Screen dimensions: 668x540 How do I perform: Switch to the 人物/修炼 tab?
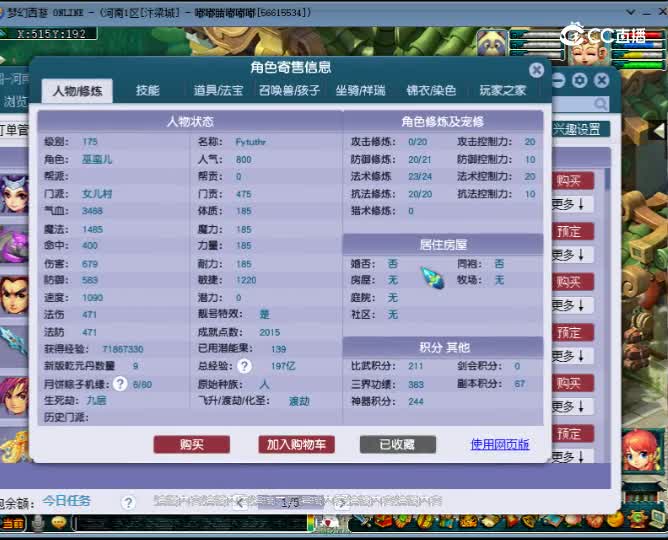(x=77, y=91)
